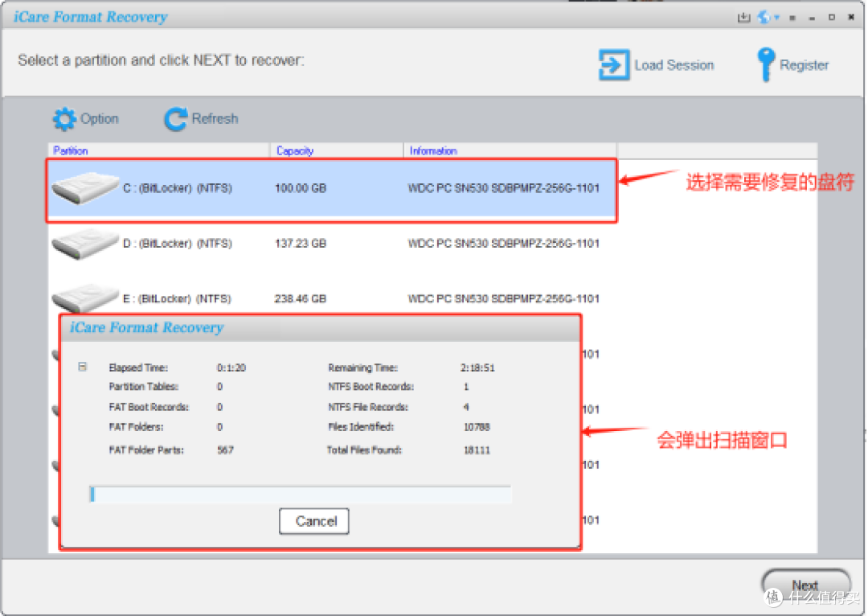Click the Register key icon

766,64
